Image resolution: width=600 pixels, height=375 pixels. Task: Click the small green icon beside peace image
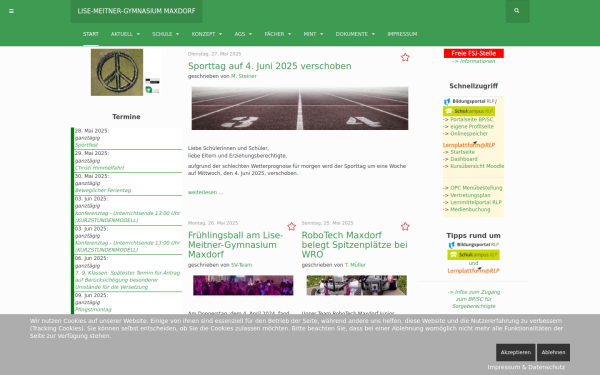tap(149, 90)
